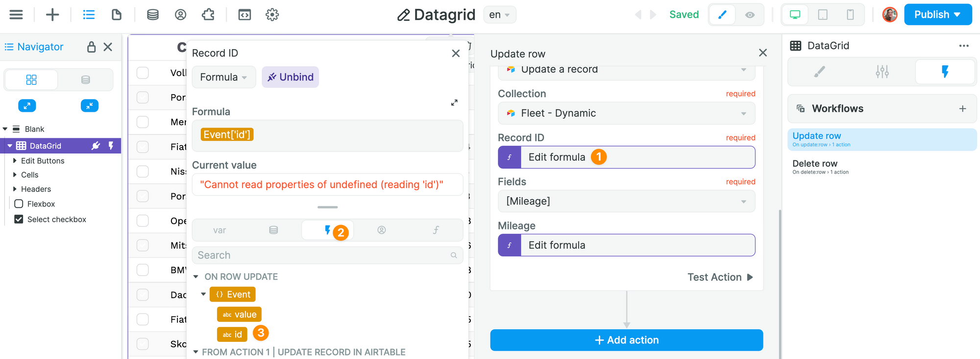Select the Select checkbox tree item

point(56,219)
